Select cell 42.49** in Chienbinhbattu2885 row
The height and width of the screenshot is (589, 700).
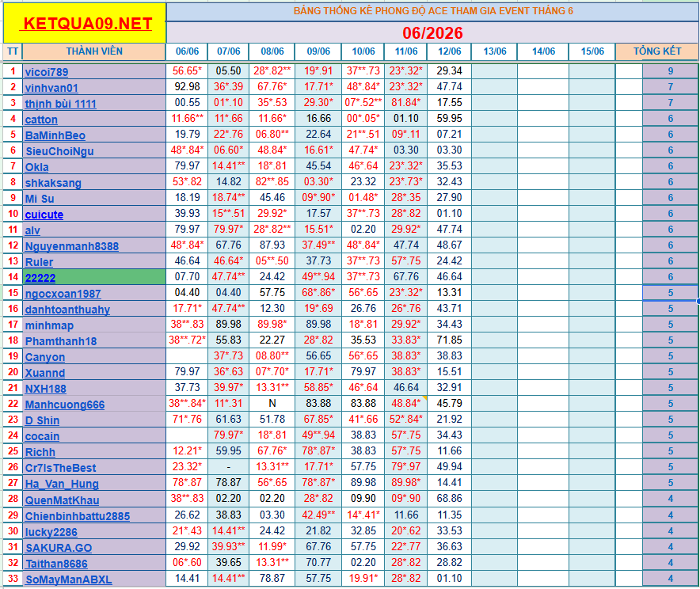coord(318,515)
